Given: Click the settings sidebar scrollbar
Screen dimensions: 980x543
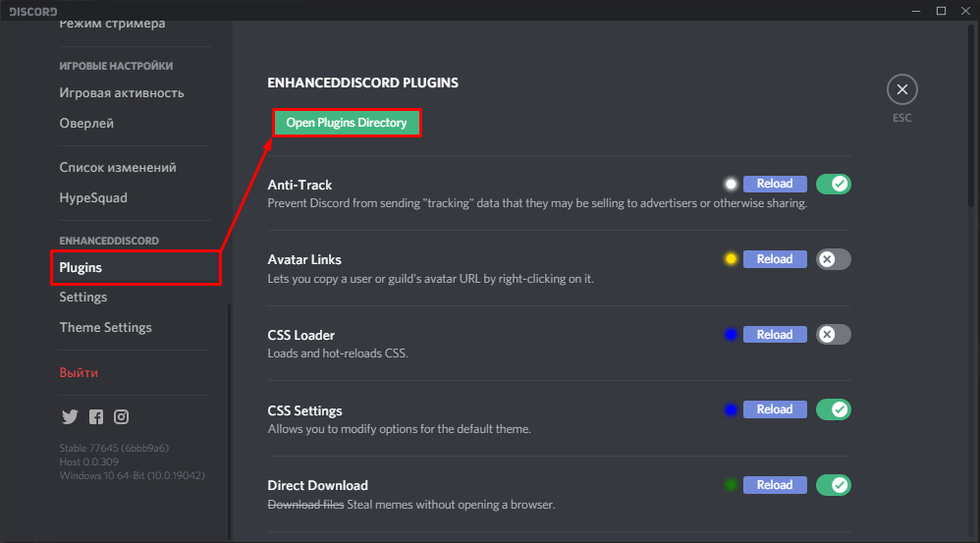Looking at the screenshot, I should pyautogui.click(x=229, y=422).
